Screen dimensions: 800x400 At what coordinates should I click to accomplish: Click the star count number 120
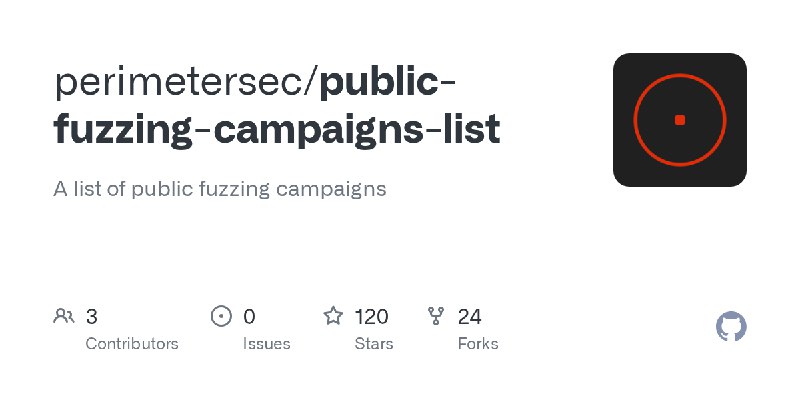371,317
